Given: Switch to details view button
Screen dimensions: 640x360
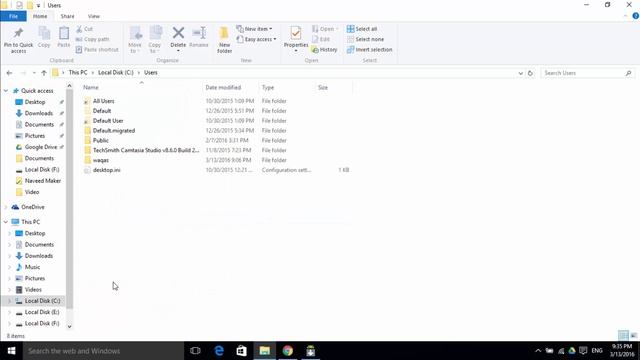Looking at the screenshot, I should point(623,336).
